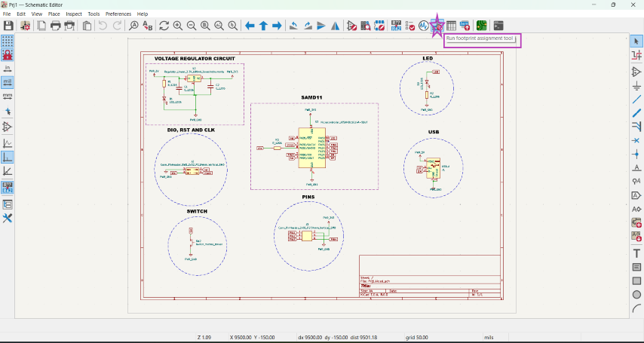The width and height of the screenshot is (644, 343).
Task: Navigate forward with blue right arrow
Action: pyautogui.click(x=277, y=26)
